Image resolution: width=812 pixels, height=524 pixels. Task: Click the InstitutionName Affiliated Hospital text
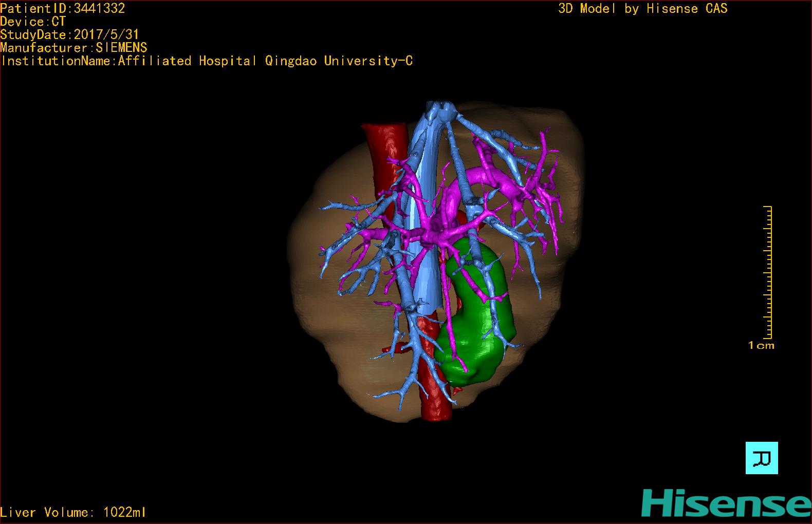coord(207,61)
